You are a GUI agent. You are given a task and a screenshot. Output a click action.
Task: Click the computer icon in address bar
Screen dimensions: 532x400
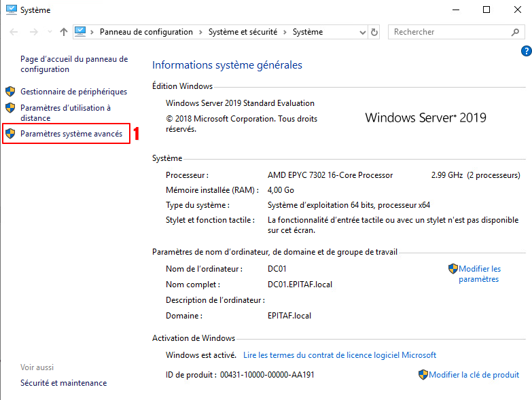click(80, 32)
